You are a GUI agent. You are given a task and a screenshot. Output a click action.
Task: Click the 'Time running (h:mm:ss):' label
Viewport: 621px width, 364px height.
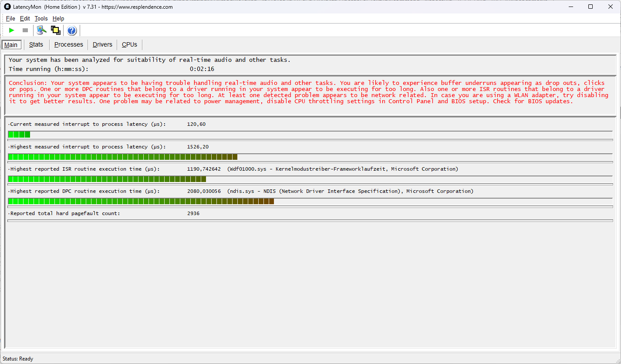click(x=48, y=69)
